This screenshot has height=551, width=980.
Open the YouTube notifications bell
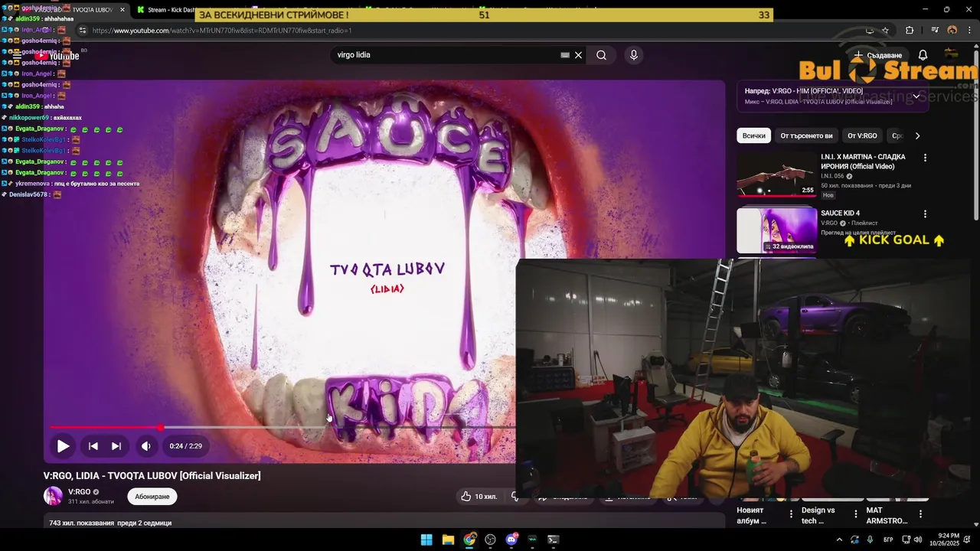pos(923,55)
